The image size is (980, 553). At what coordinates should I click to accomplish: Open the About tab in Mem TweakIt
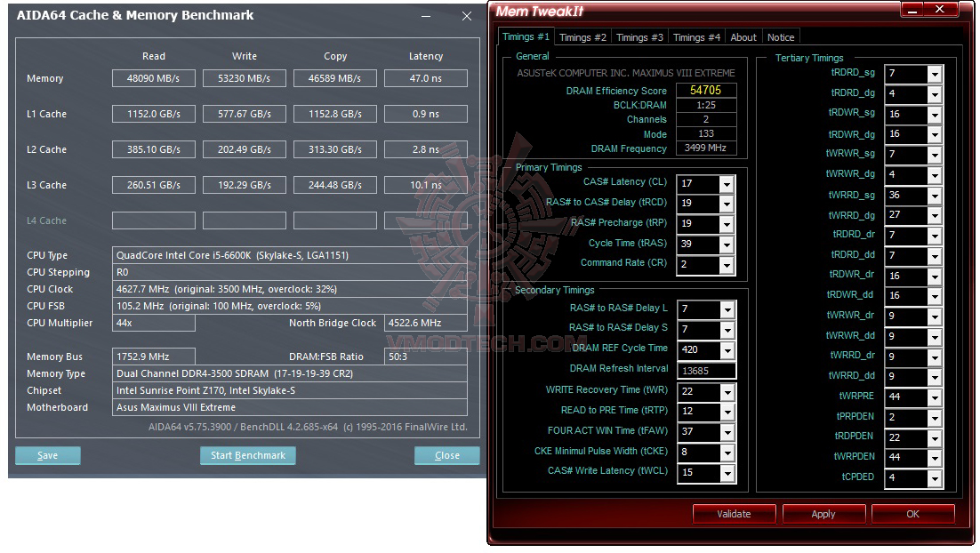click(743, 36)
